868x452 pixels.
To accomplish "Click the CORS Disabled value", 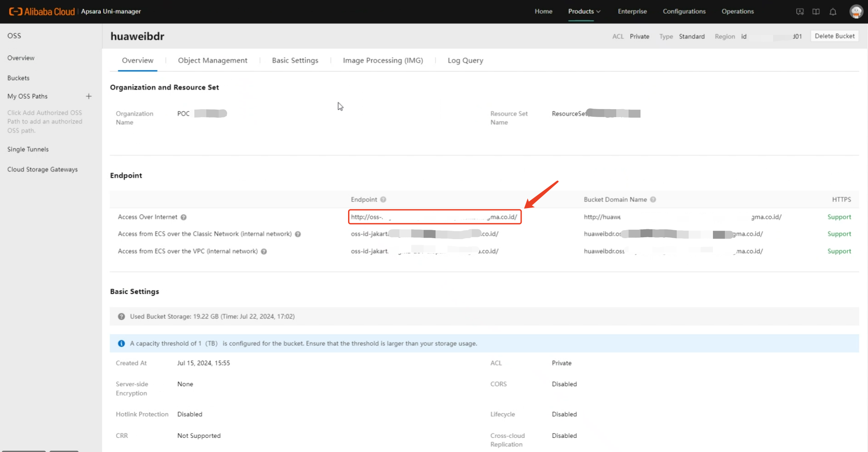I will pyautogui.click(x=564, y=384).
